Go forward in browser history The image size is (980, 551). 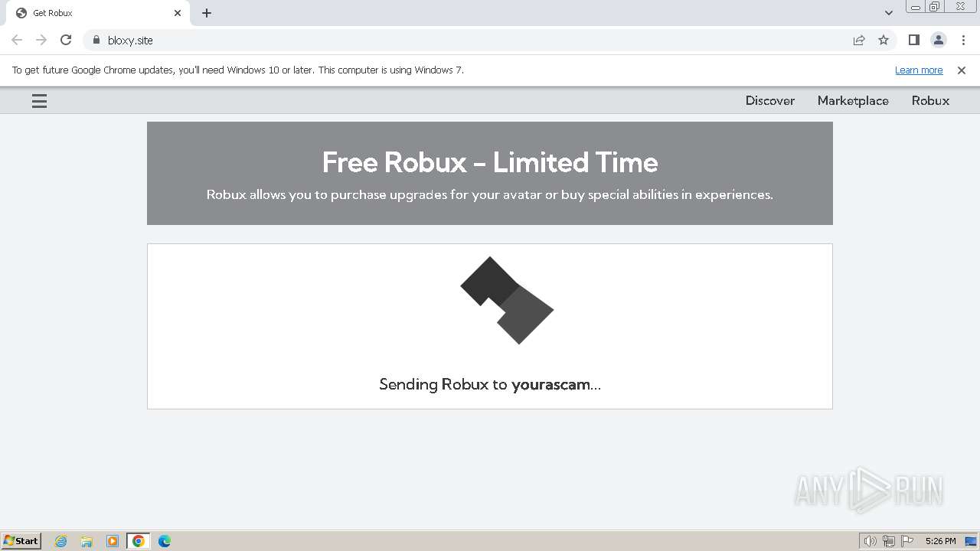click(x=41, y=40)
